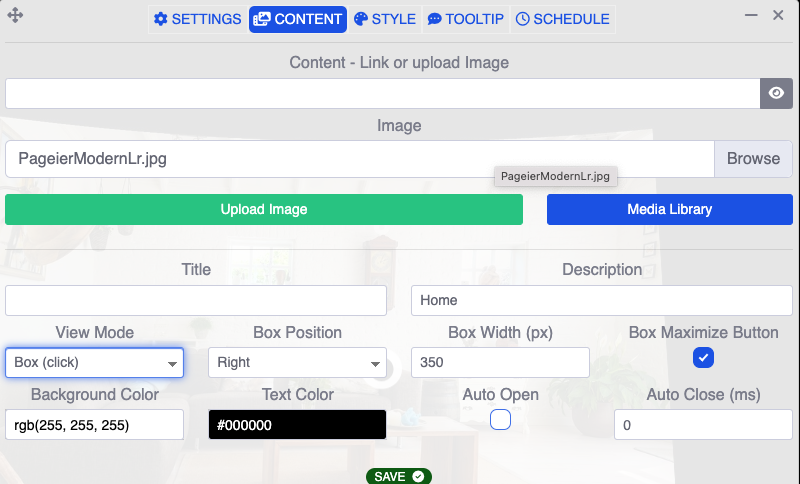Disable the Box Maximize Button checkbox

point(703,357)
